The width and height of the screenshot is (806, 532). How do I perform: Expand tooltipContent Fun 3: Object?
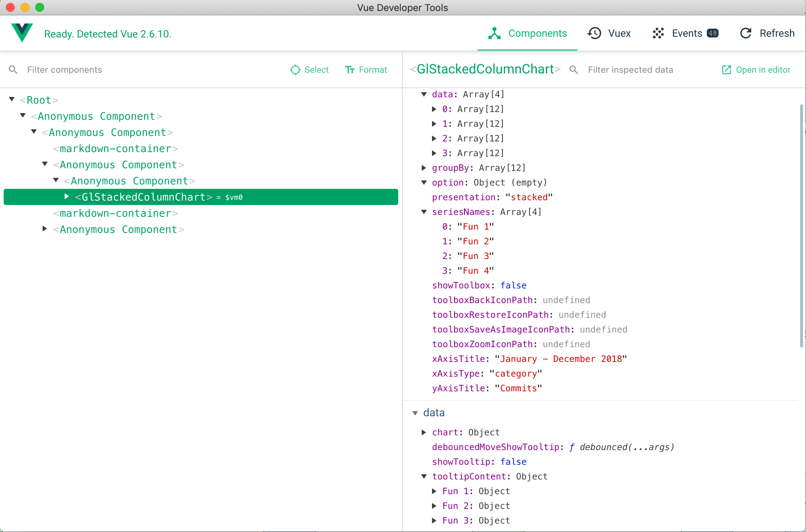pyautogui.click(x=434, y=521)
